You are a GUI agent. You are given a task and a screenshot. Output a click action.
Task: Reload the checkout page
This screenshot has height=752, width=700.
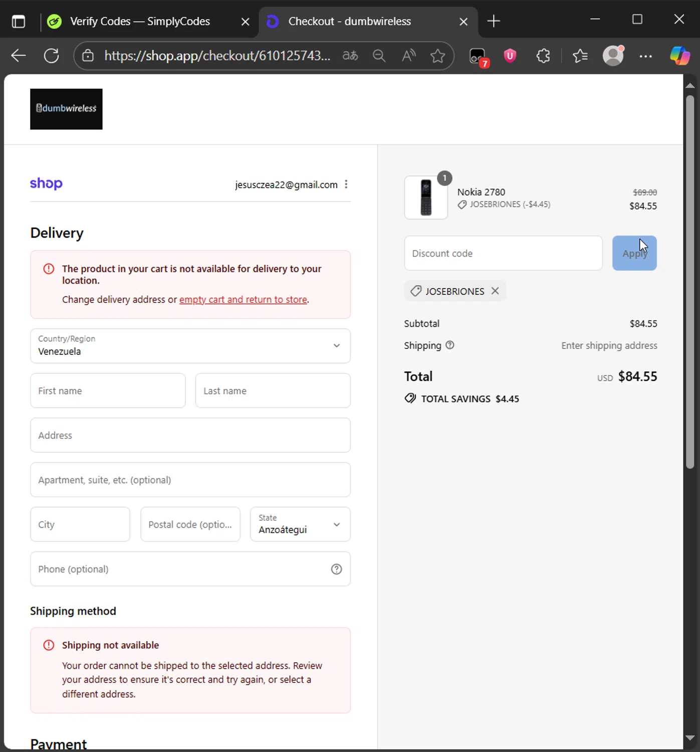(52, 56)
